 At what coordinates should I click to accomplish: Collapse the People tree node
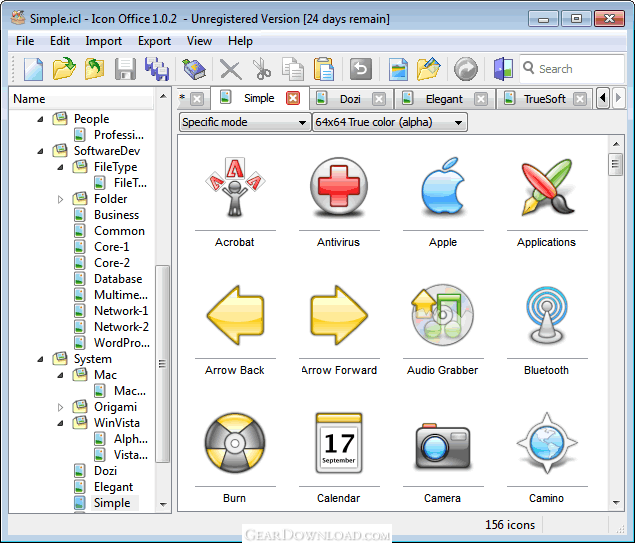pyautogui.click(x=40, y=119)
